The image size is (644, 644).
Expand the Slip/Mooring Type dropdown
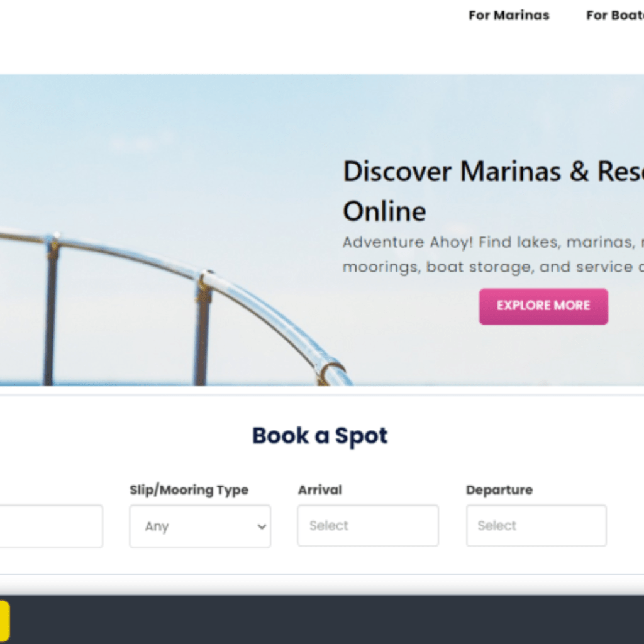point(200,526)
